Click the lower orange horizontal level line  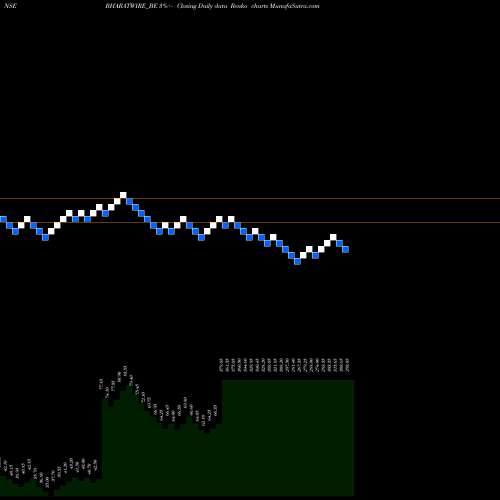pyautogui.click(x=250, y=222)
